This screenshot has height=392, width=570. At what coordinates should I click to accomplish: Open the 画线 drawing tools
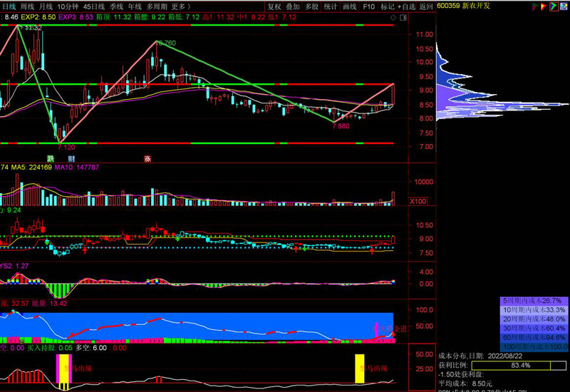(349, 6)
